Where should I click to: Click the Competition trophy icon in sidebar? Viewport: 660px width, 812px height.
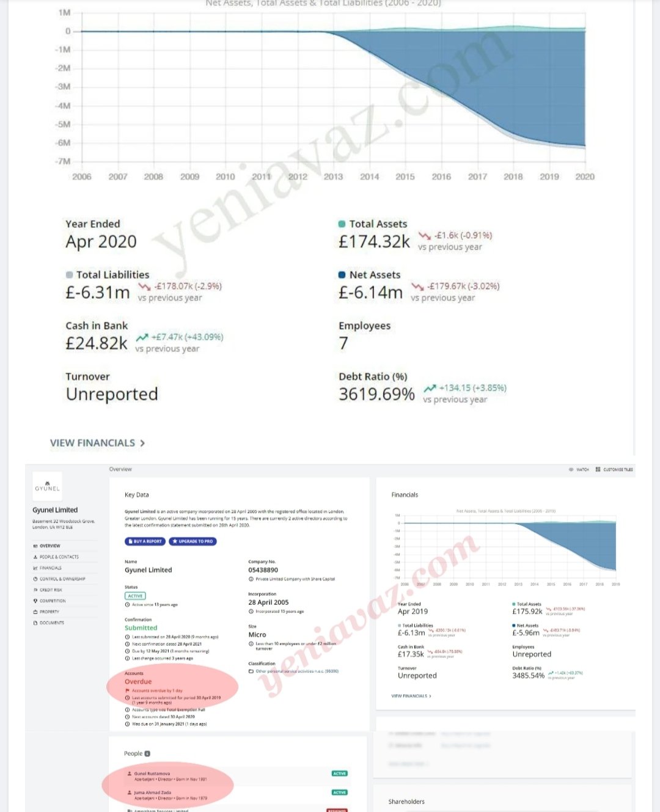click(35, 601)
